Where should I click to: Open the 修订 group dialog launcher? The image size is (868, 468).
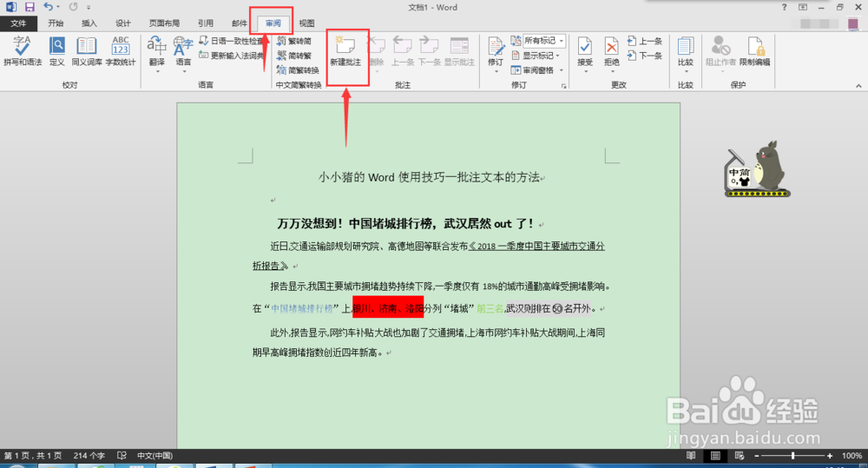(564, 86)
